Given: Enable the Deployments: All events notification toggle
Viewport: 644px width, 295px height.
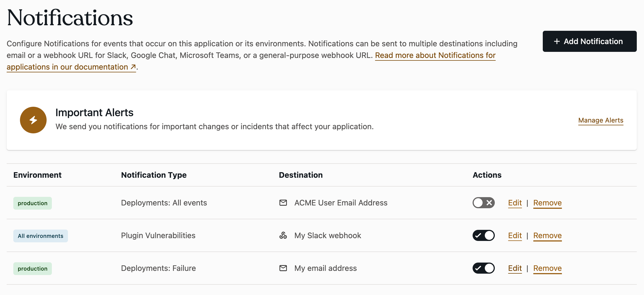Looking at the screenshot, I should click(x=483, y=203).
